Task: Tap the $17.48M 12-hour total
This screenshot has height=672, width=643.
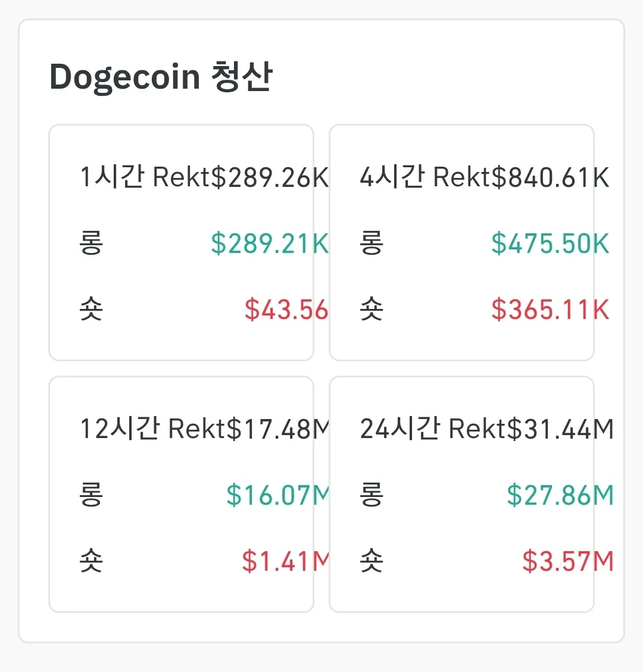Action: pyautogui.click(x=278, y=429)
